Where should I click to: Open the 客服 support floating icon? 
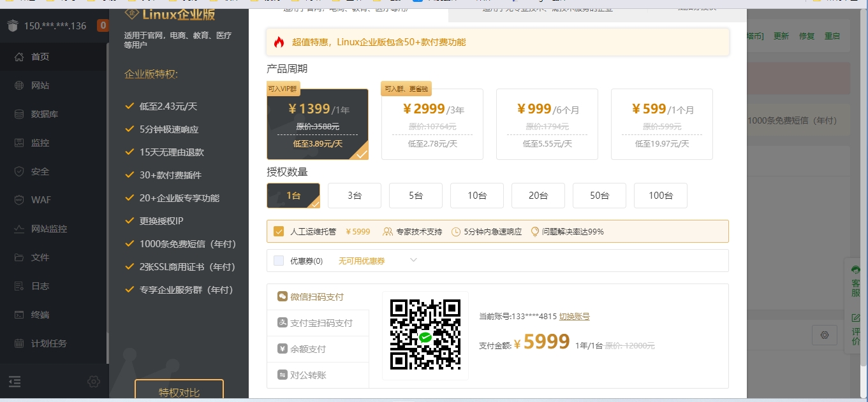click(x=856, y=281)
